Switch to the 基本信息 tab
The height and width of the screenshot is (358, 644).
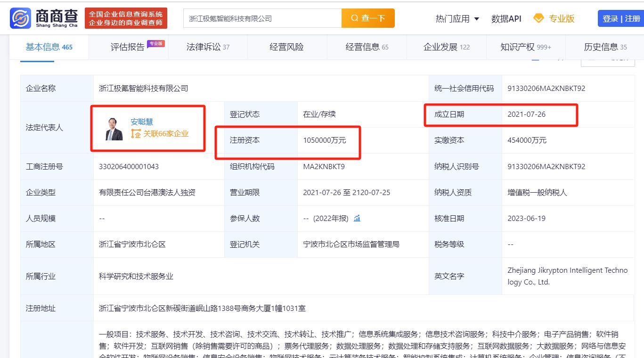click(x=49, y=47)
